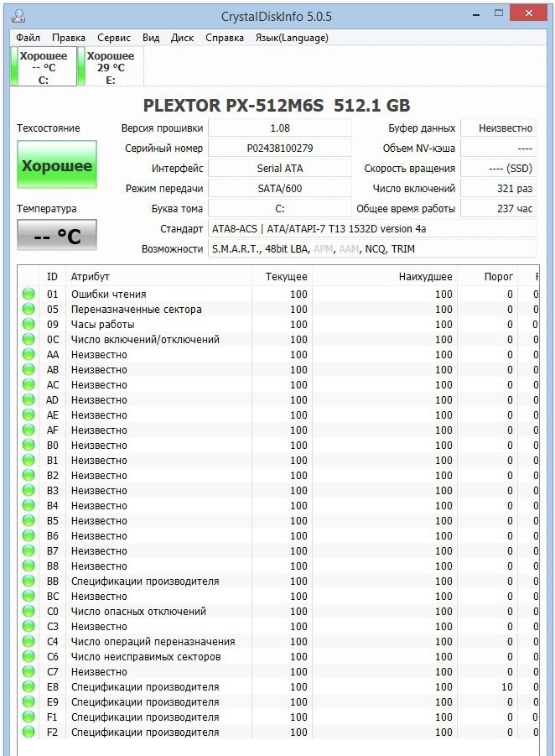Click green status icon for attribute 05
This screenshot has height=756, width=555.
point(29,309)
